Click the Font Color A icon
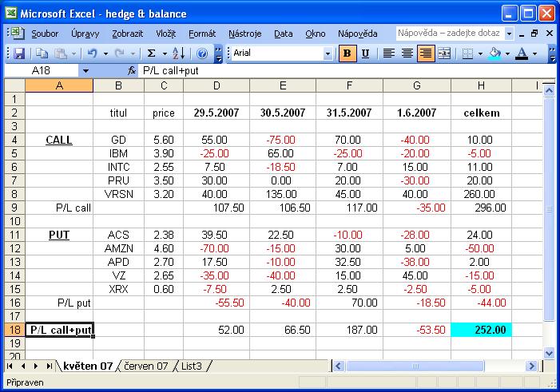The width and height of the screenshot is (560, 392). tap(522, 53)
